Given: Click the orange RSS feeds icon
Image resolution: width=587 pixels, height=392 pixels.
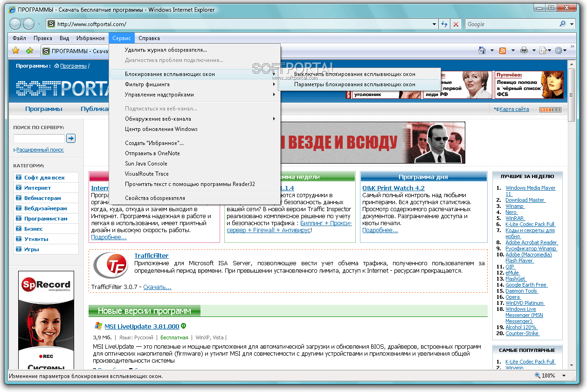Looking at the screenshot, I should pyautogui.click(x=503, y=50).
